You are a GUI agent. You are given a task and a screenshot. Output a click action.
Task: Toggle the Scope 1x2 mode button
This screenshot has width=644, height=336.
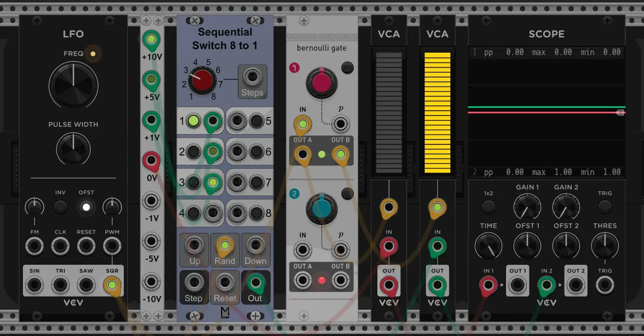click(x=488, y=207)
